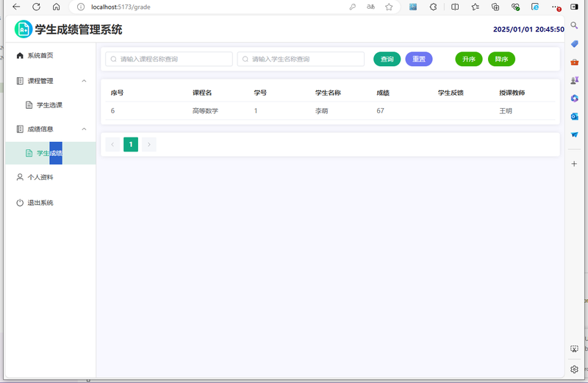Click cell 高等数学 in table row
Viewport: 588px width, 383px height.
coord(205,111)
